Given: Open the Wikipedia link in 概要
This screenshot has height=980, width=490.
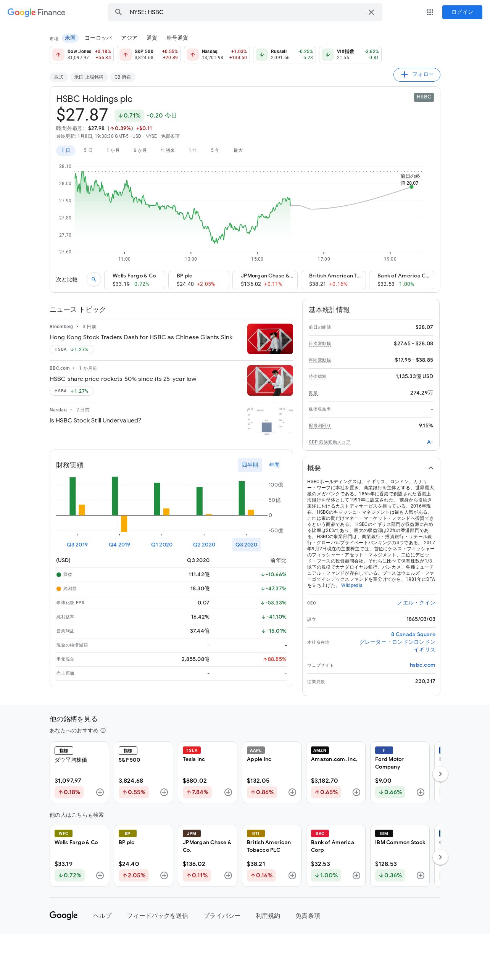Looking at the screenshot, I should click(352, 585).
